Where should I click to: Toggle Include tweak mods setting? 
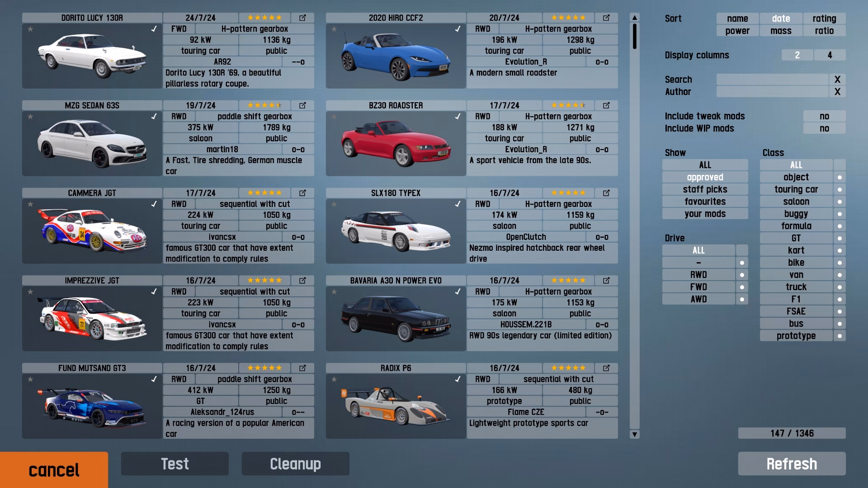(824, 116)
